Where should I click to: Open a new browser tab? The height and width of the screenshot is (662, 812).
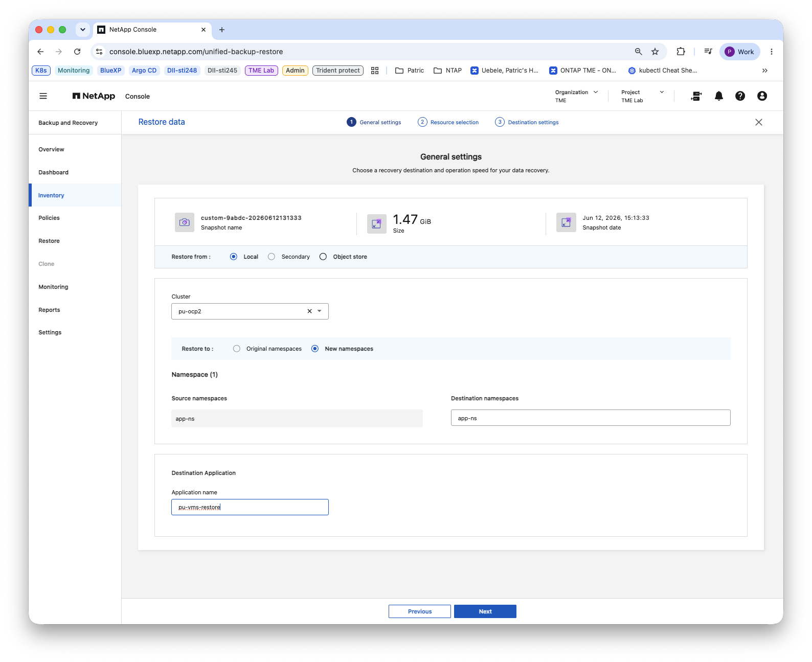tap(222, 30)
